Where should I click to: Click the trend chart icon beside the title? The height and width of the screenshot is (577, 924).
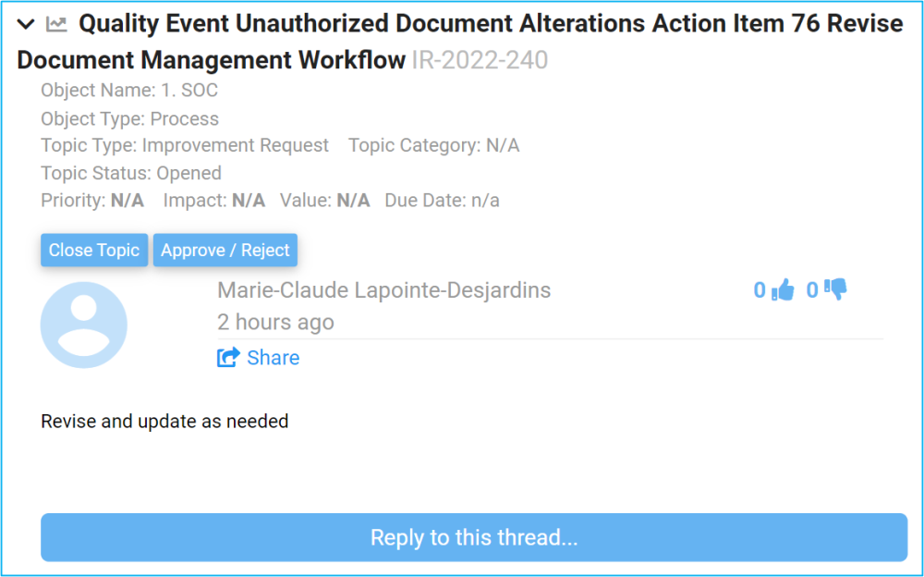point(56,25)
